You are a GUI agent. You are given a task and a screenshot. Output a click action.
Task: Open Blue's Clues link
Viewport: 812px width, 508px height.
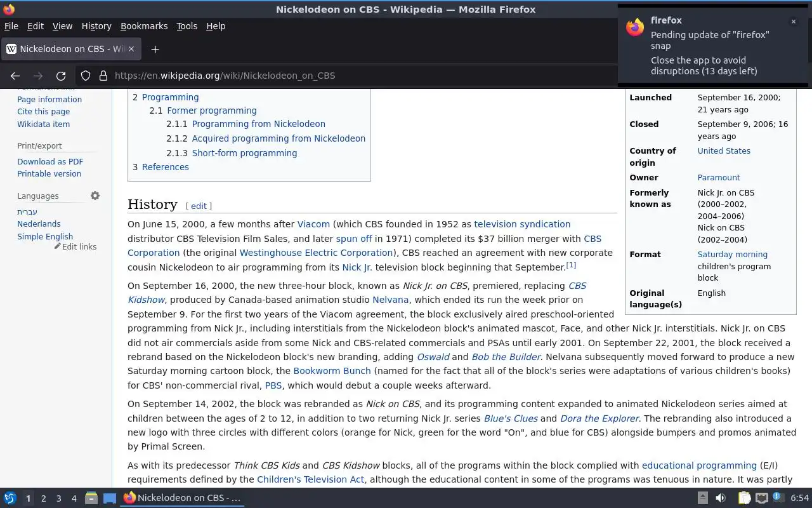(511, 418)
